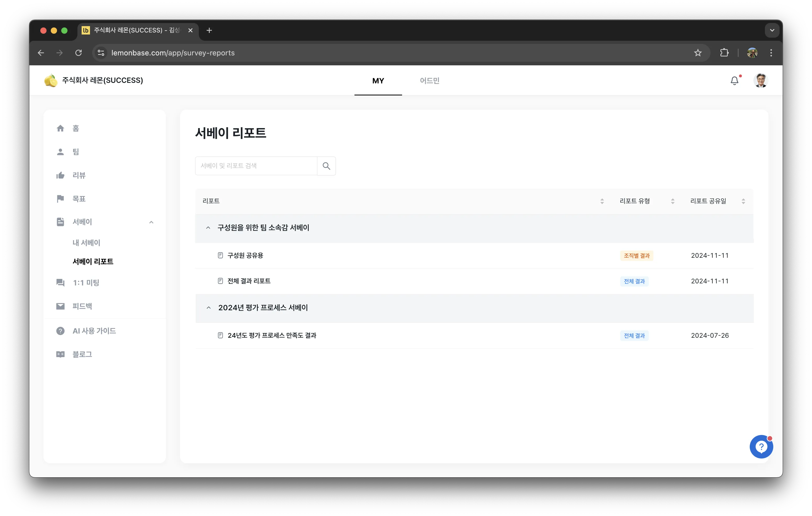812x516 pixels.
Task: Click the 목표 flag icon
Action: click(x=60, y=199)
